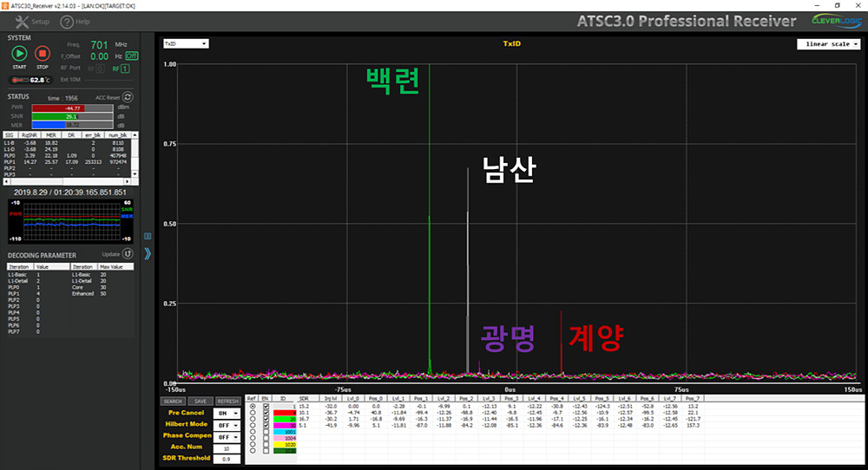Click the SEARCH button

click(173, 401)
